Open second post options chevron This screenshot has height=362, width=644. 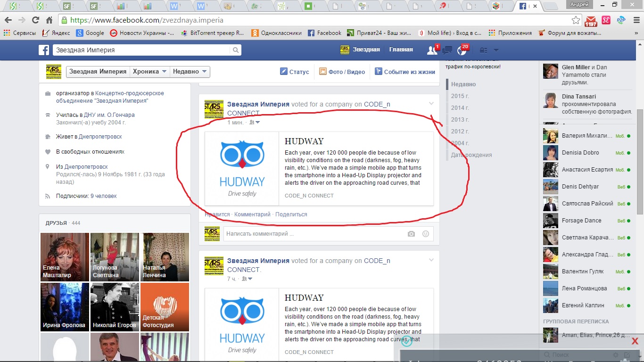point(431,260)
